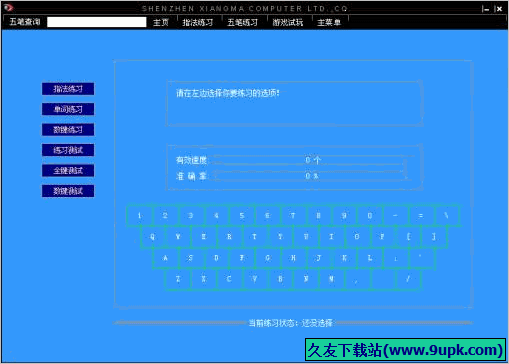Click the virtual keyboard K key
This screenshot has width=509, height=364.
(344, 258)
